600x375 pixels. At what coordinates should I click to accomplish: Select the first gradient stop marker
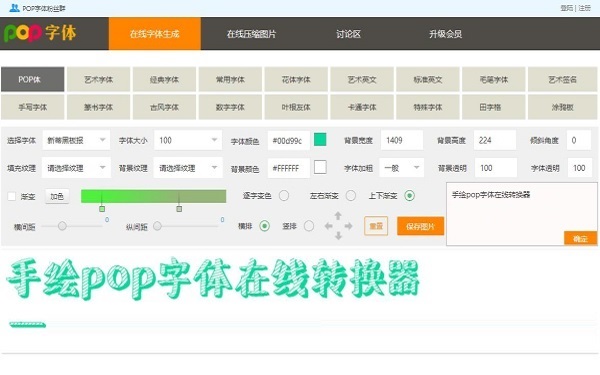(x=102, y=209)
